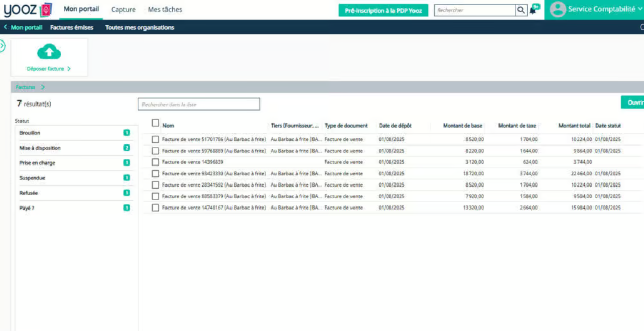Viewport: 644px width, 331px height.
Task: Select all invoices with the header checkbox
Action: pyautogui.click(x=155, y=123)
